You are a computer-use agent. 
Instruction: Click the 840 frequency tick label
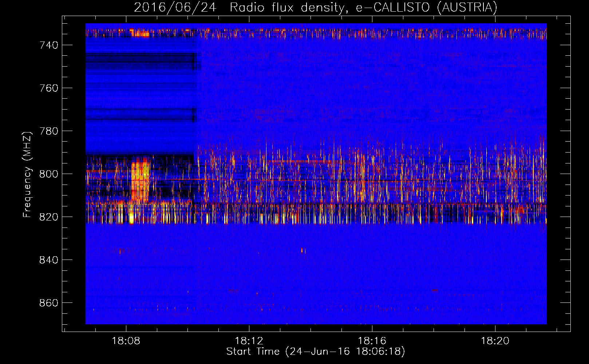pyautogui.click(x=49, y=260)
